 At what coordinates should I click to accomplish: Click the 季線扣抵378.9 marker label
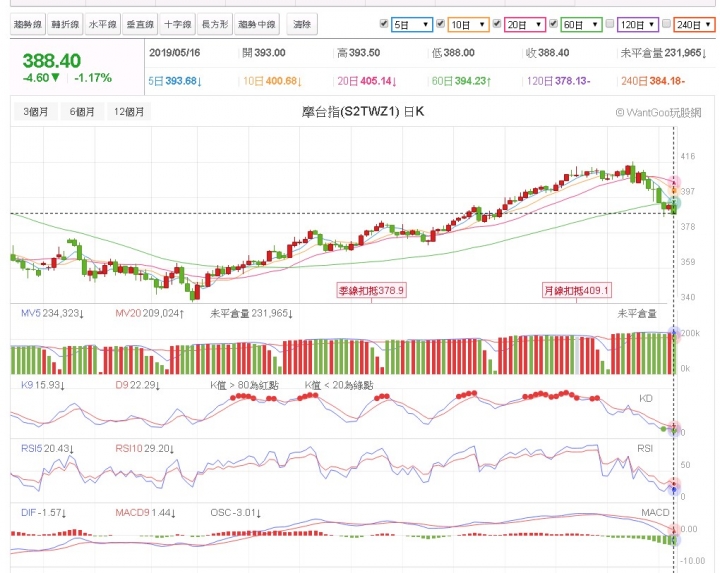(371, 290)
